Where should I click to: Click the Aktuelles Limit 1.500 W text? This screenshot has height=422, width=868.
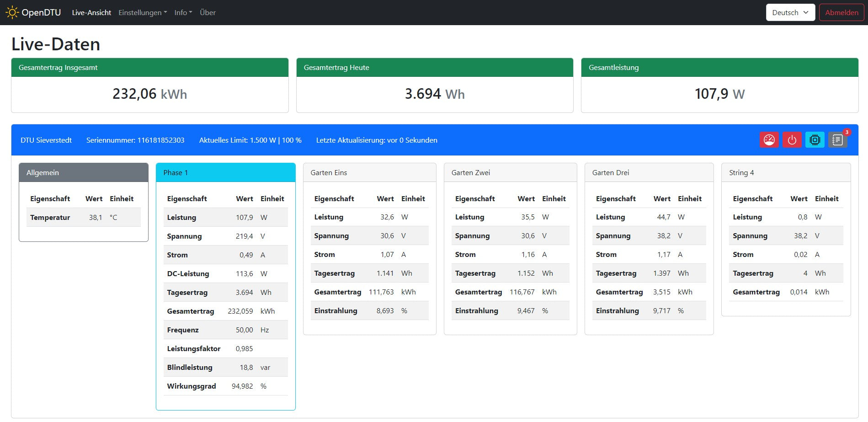click(250, 140)
